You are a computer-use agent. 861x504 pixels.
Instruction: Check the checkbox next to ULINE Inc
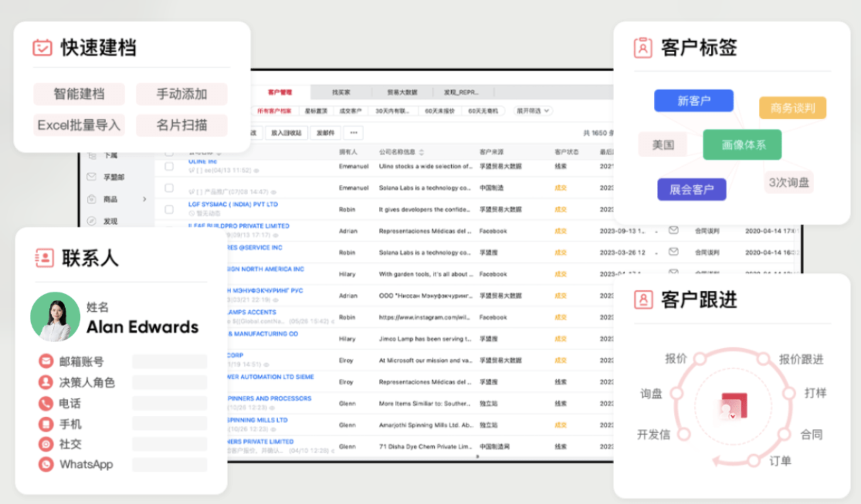169,167
